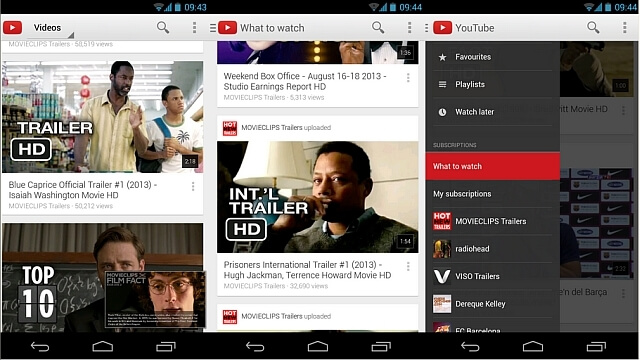This screenshot has width=640, height=360.
Task: Open Blue Caprice Official Trailer title
Action: (x=83, y=190)
